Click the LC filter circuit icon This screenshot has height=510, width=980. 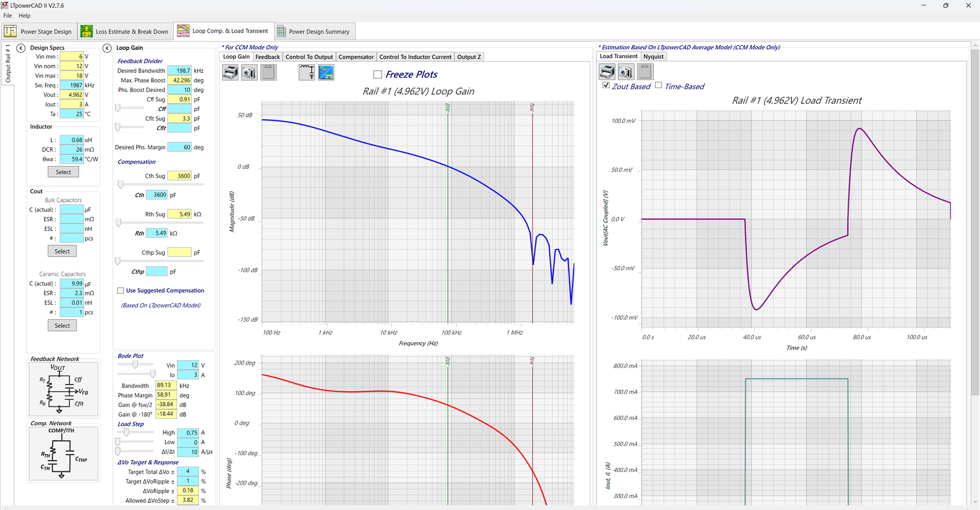[307, 72]
